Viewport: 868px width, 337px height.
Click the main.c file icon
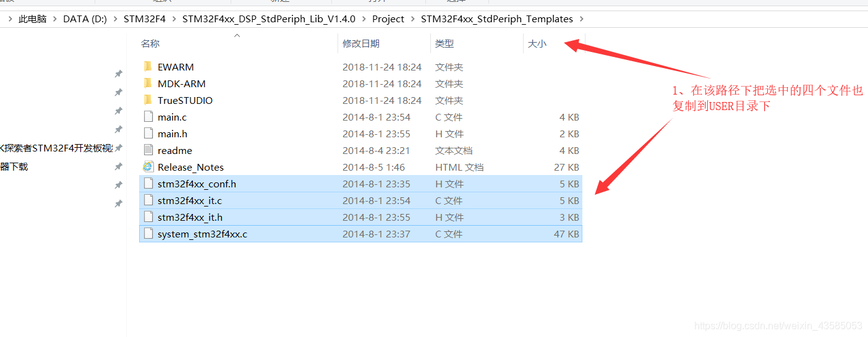point(148,117)
